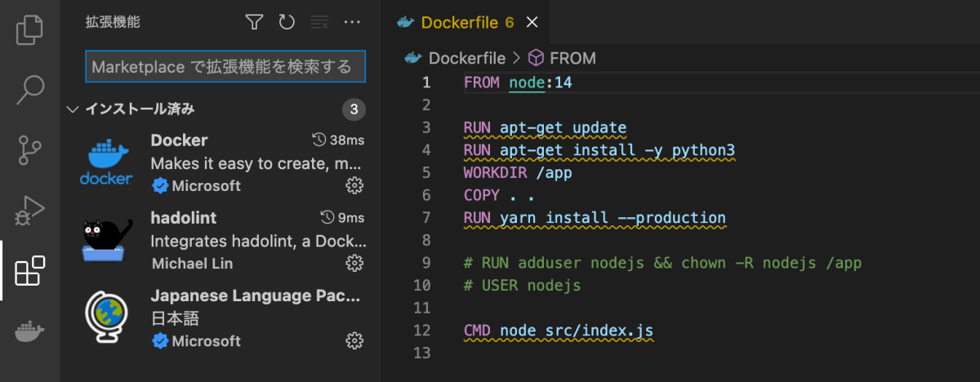Click the Docker extension whale thumbnail
This screenshot has width=980, height=382.
(106, 162)
